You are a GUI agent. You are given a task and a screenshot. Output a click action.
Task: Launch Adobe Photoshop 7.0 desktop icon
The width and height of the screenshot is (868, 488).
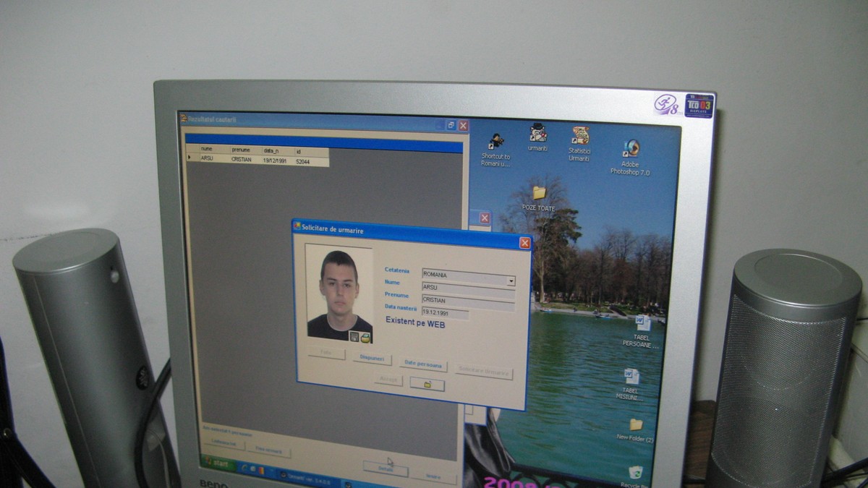pyautogui.click(x=630, y=158)
